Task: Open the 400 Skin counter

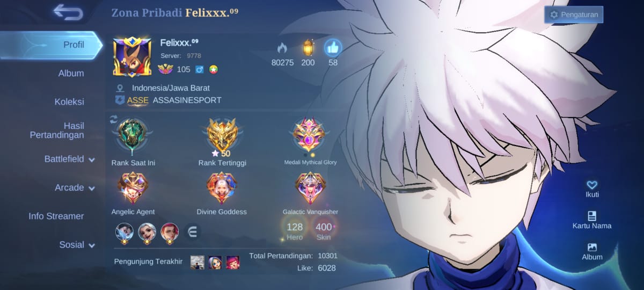Action: coord(324,231)
